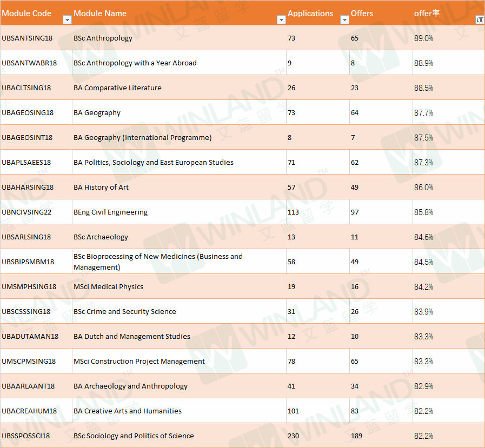Viewport: 485px width, 448px height.
Task: Select the Module Name header cell
Action: click(x=179, y=13)
